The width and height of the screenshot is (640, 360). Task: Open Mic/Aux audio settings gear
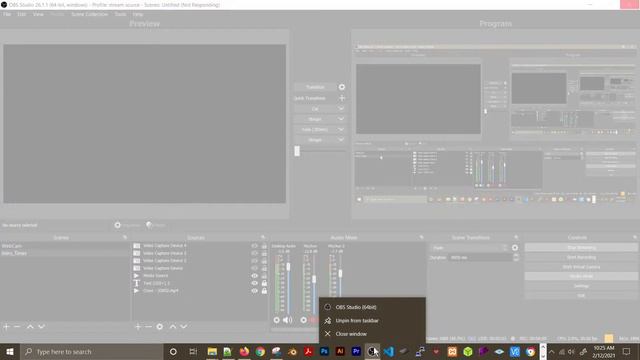pos(304,320)
